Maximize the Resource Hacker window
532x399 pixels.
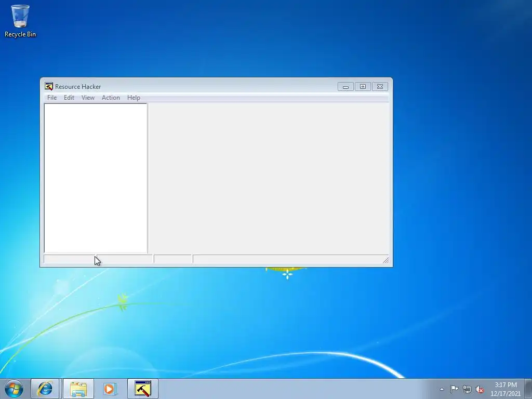pos(363,87)
